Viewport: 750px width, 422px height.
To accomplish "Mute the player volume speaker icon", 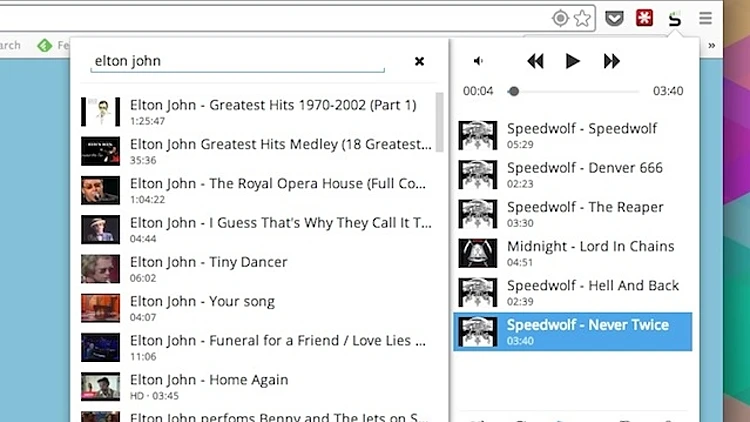I will click(478, 61).
